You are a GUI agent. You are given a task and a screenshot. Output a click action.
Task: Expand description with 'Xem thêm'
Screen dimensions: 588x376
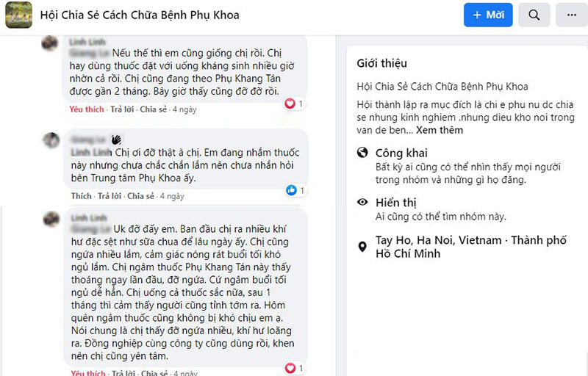[x=440, y=130]
